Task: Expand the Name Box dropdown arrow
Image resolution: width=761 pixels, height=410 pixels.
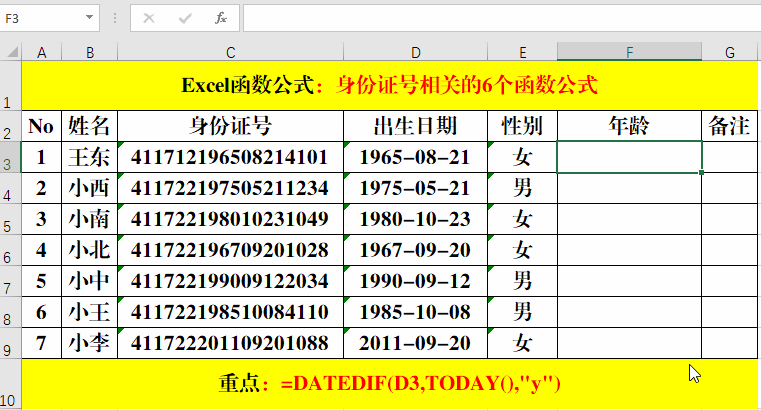Action: (89, 17)
